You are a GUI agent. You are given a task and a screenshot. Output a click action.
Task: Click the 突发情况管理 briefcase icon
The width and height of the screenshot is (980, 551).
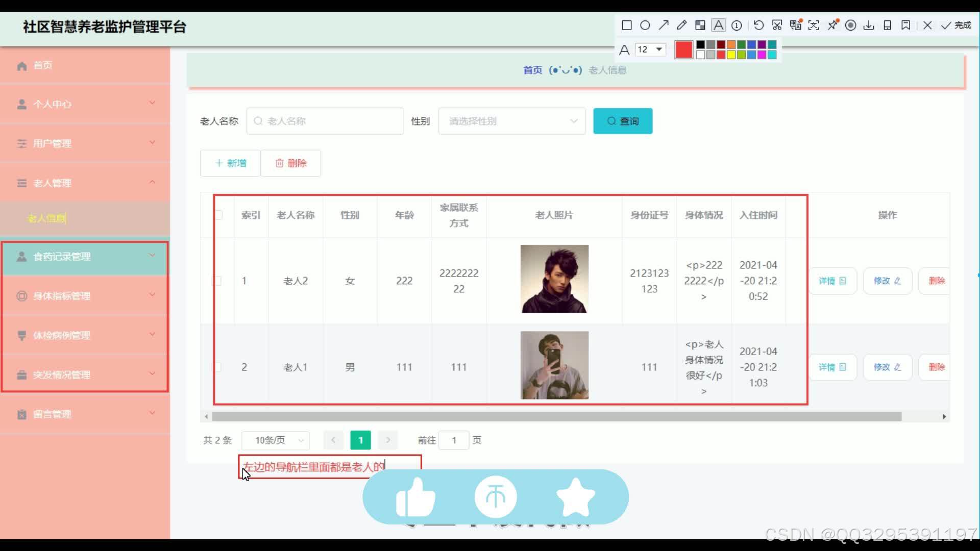22,375
